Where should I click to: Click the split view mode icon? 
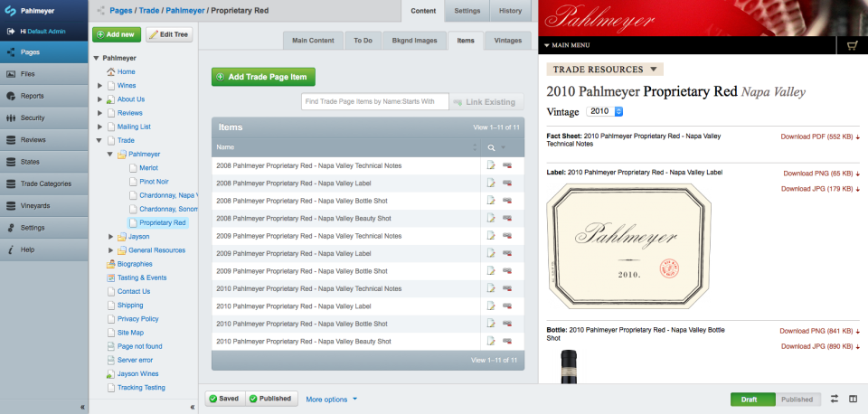[x=853, y=399]
